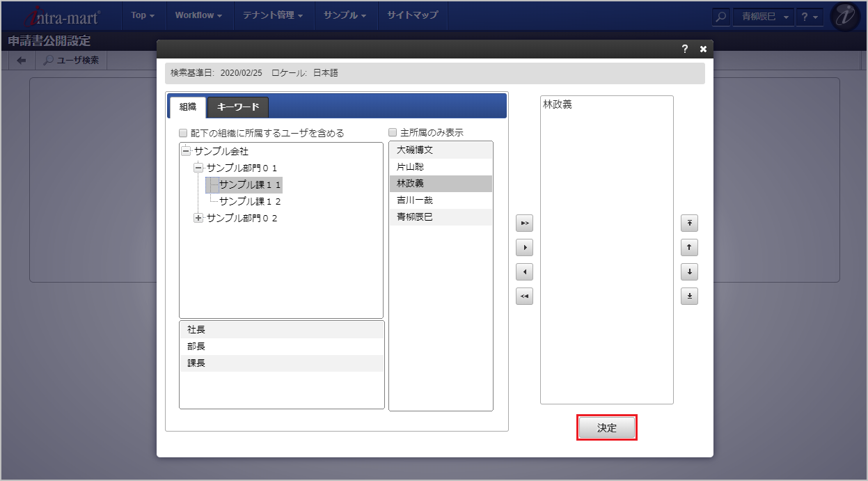Open the Workflow menu

coord(200,16)
